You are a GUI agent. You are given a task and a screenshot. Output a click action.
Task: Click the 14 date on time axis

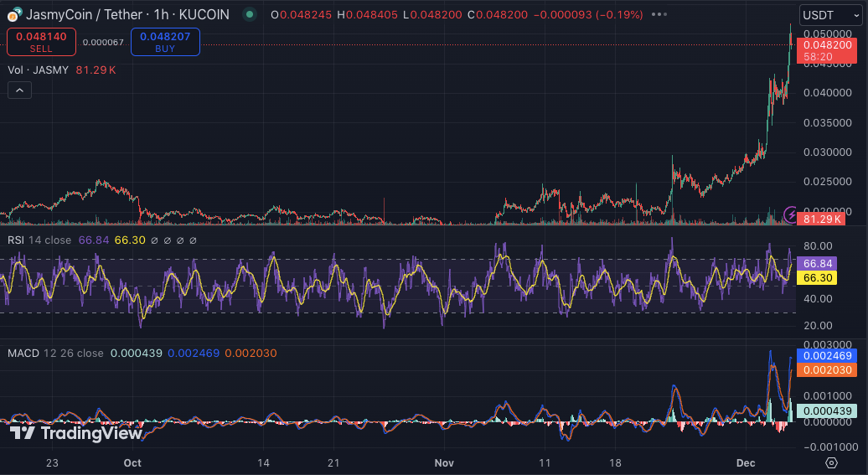[263, 462]
